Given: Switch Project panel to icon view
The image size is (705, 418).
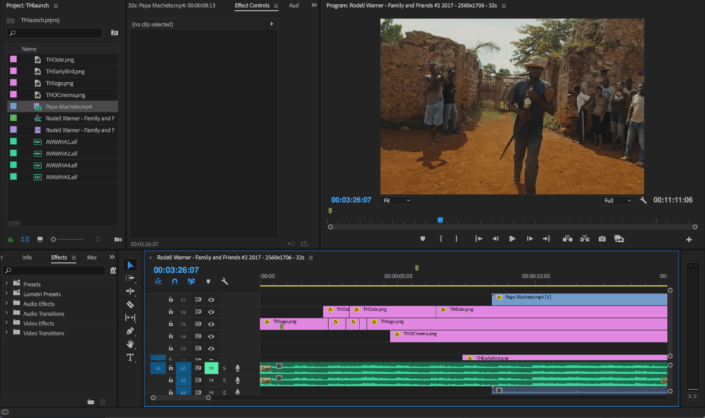Looking at the screenshot, I should click(40, 240).
